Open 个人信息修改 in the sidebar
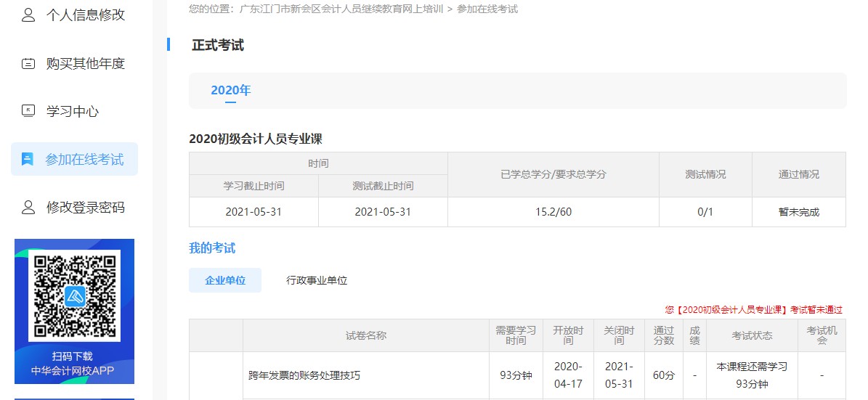 point(86,15)
